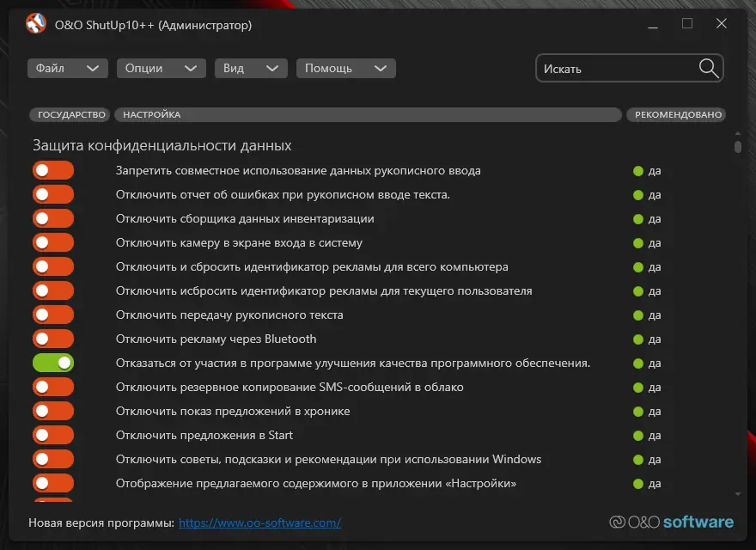Open the www.oo-software.com link

tap(260, 522)
